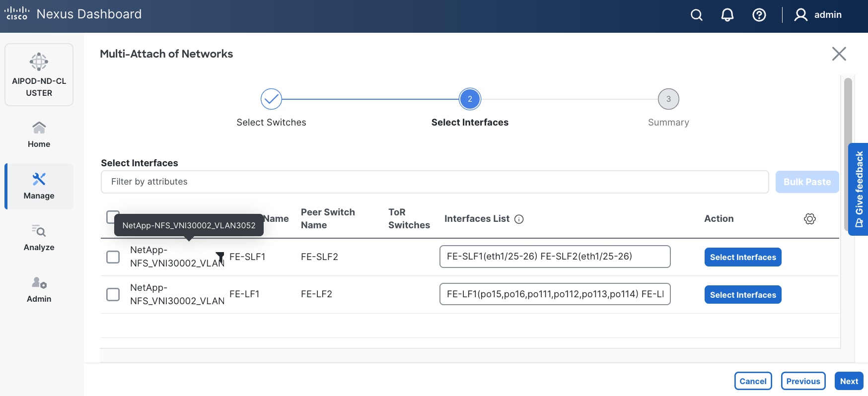Open Analyze section in sidebar
This screenshot has height=396, width=868.
39,238
